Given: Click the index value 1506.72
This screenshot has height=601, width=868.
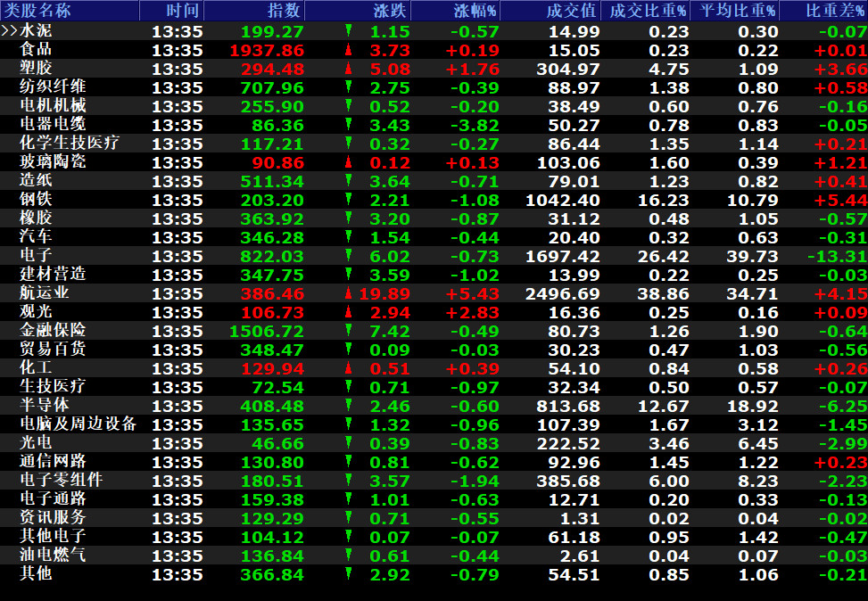Looking at the screenshot, I should point(267,332).
